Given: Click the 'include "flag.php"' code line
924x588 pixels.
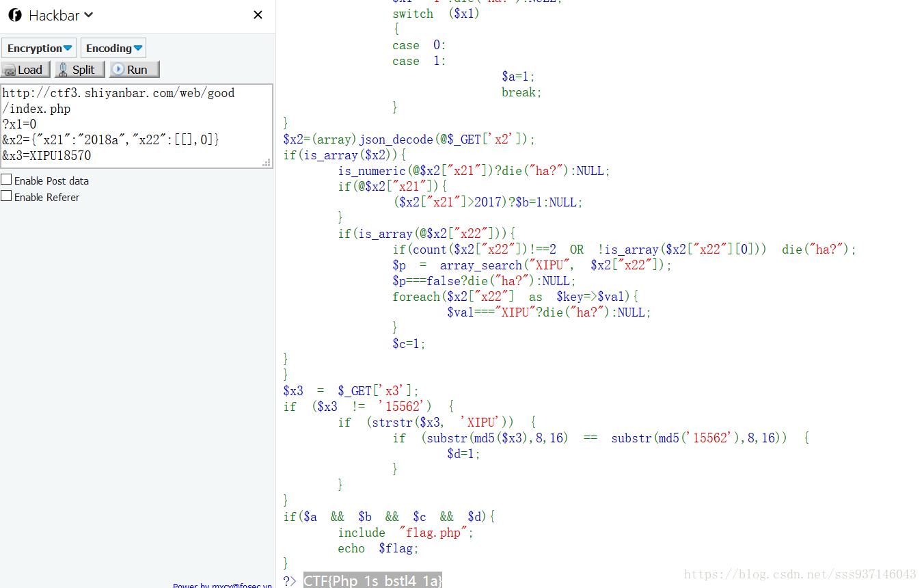Looking at the screenshot, I should 405,533.
